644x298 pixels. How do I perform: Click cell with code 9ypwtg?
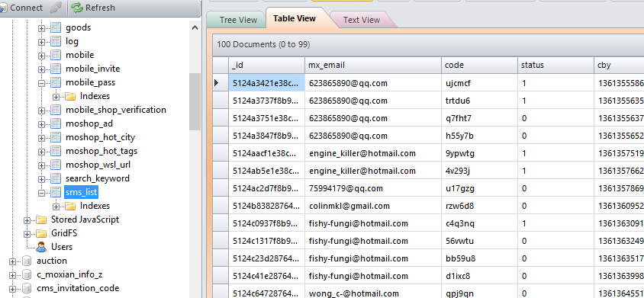(480, 153)
